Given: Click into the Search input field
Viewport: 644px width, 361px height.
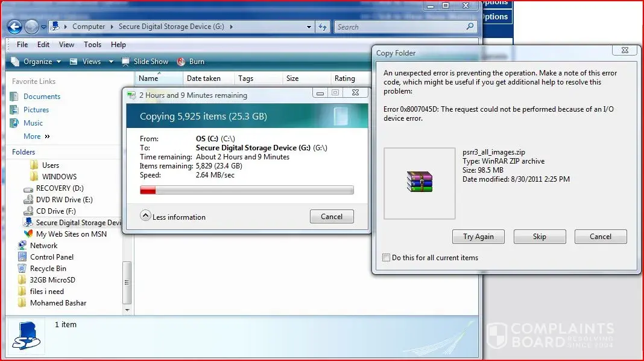Looking at the screenshot, I should (x=399, y=27).
